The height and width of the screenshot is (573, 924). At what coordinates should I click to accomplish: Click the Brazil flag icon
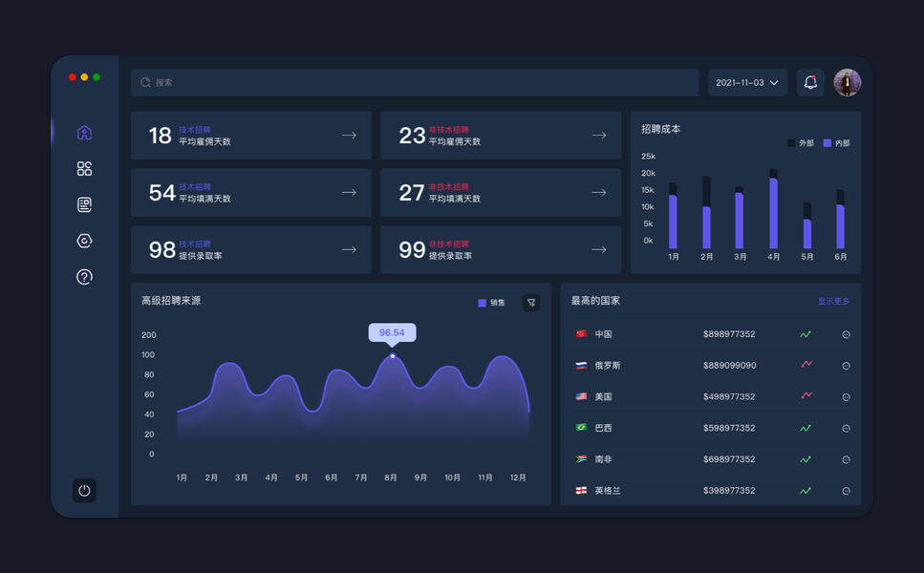point(581,428)
